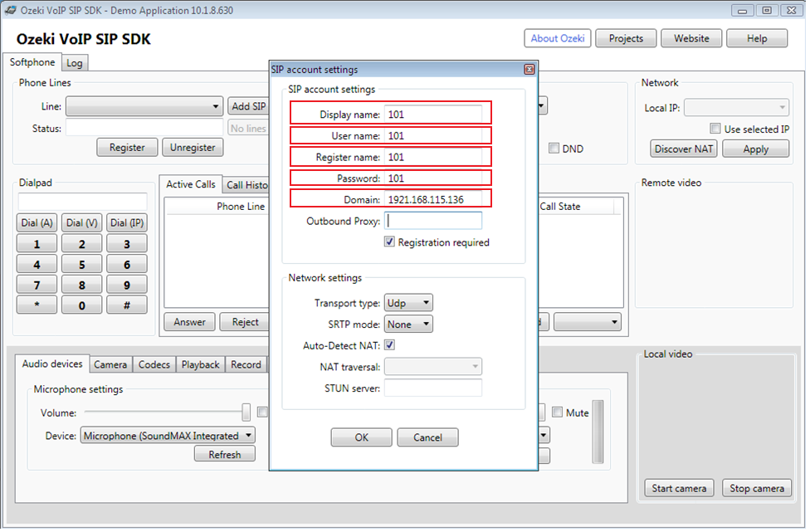
Task: Click the Phone Line column header
Action: (242, 207)
